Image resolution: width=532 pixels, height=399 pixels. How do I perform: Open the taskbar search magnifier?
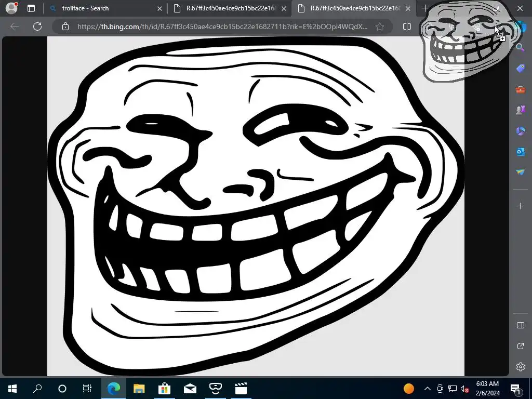(x=37, y=389)
